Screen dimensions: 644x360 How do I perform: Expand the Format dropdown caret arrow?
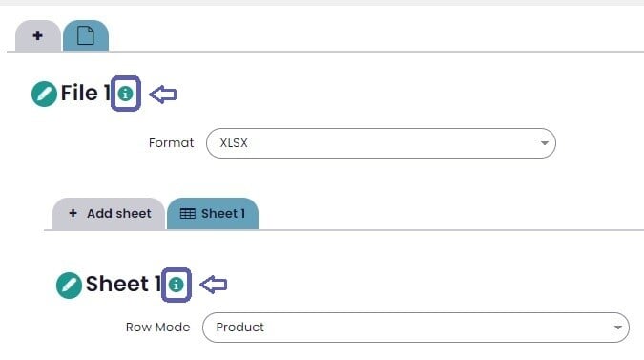pyautogui.click(x=544, y=143)
